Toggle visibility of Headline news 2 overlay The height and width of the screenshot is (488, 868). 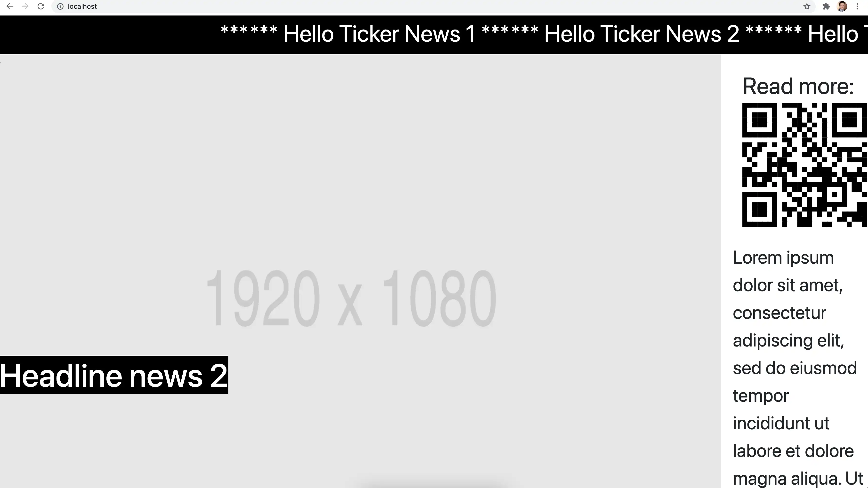(x=114, y=375)
